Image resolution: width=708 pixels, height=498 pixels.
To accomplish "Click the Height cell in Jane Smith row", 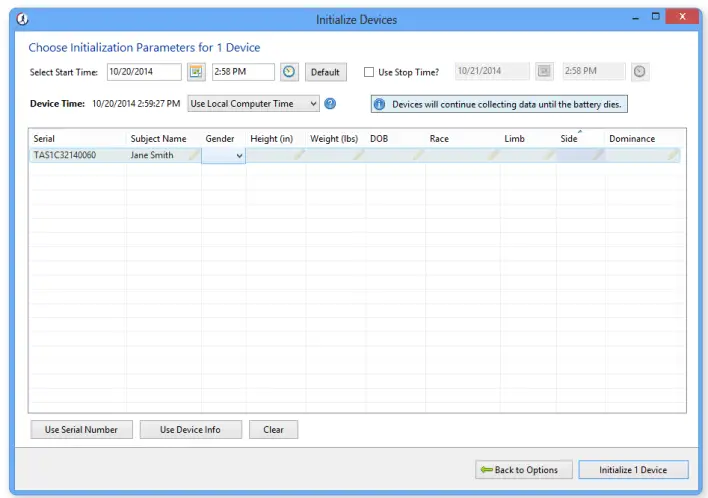I will pos(276,155).
